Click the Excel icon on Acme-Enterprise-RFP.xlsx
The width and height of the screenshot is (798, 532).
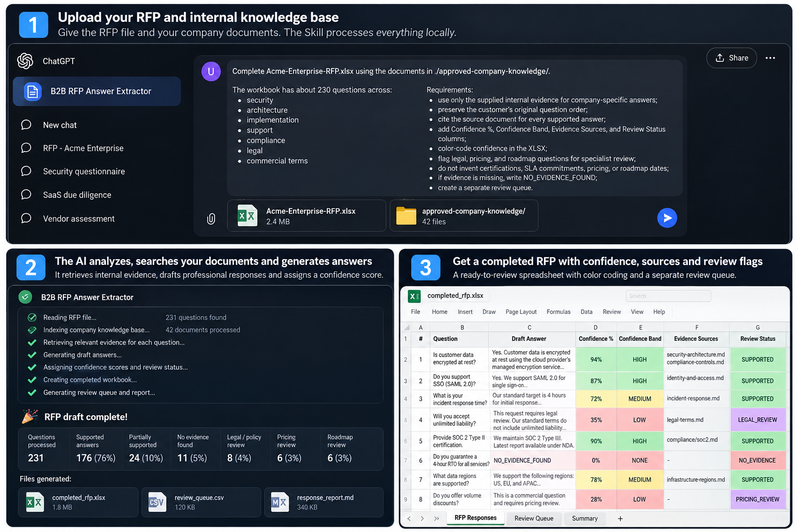coord(247,216)
